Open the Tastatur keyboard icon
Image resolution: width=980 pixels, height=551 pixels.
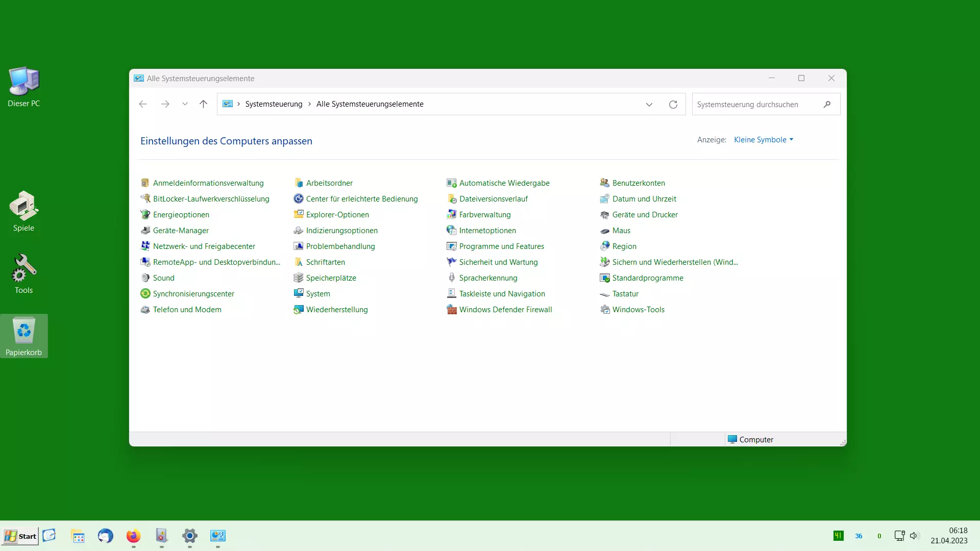(604, 293)
